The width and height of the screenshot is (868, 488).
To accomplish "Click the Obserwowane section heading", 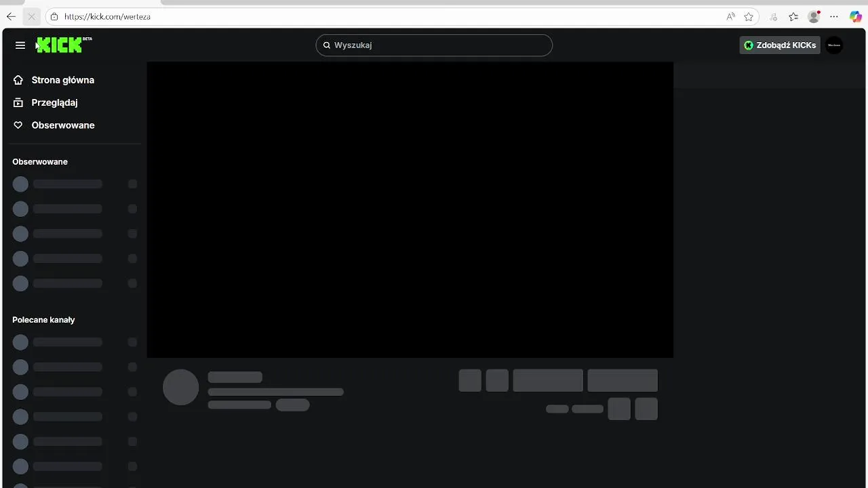I will pyautogui.click(x=40, y=162).
